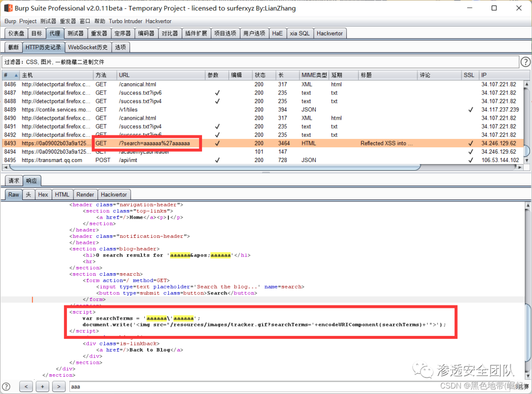The height and width of the screenshot is (394, 532).
Task: Switch to the 插件扩展 tab
Action: [196, 33]
